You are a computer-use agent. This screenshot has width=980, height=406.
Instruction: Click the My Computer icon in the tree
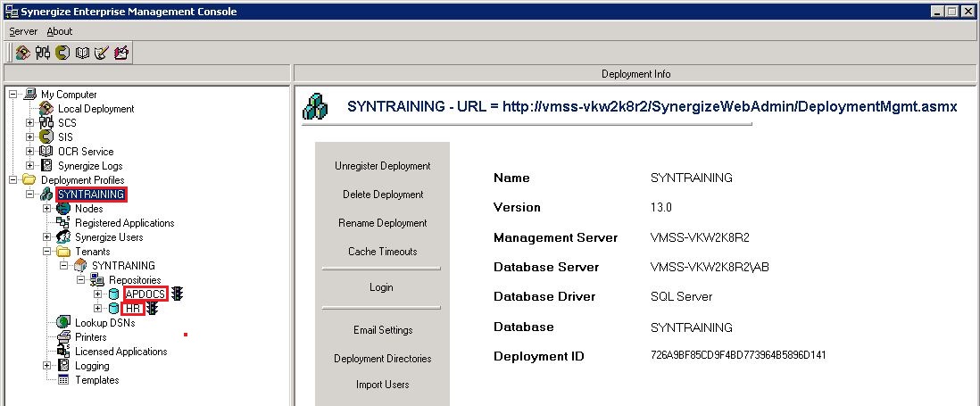point(30,95)
